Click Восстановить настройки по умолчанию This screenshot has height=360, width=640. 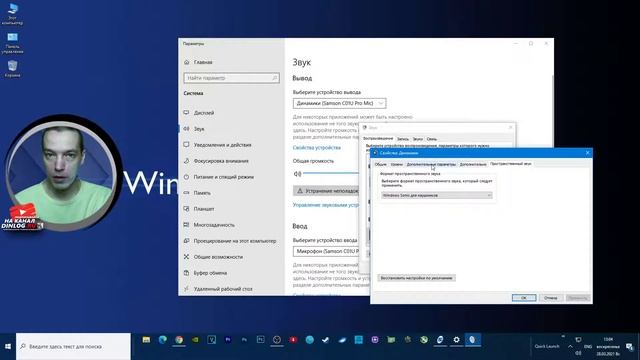(416, 278)
